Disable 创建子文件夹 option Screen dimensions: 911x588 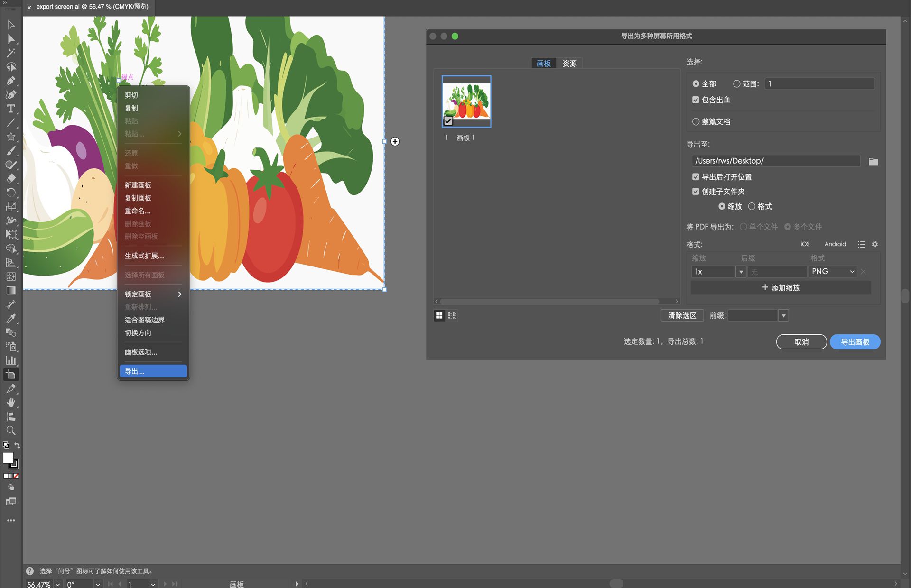(x=696, y=192)
